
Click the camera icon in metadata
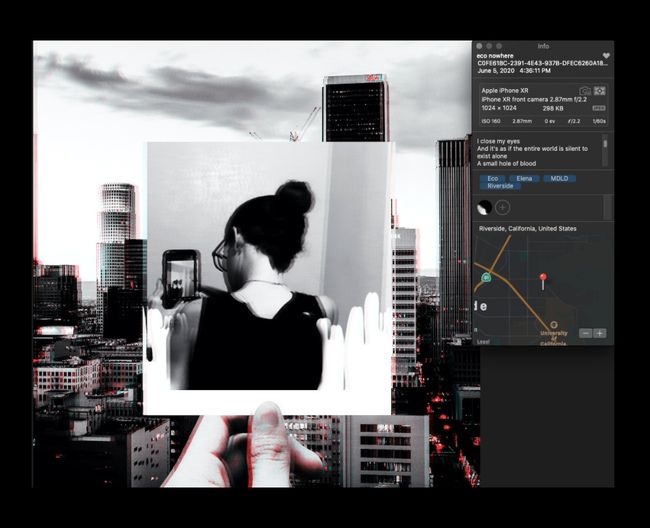click(585, 91)
